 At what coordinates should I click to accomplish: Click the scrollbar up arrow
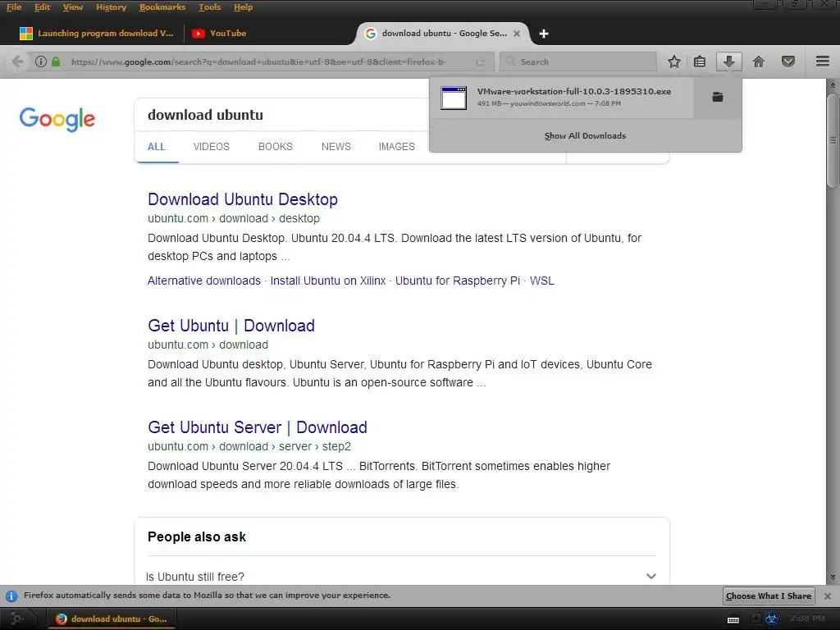point(833,85)
